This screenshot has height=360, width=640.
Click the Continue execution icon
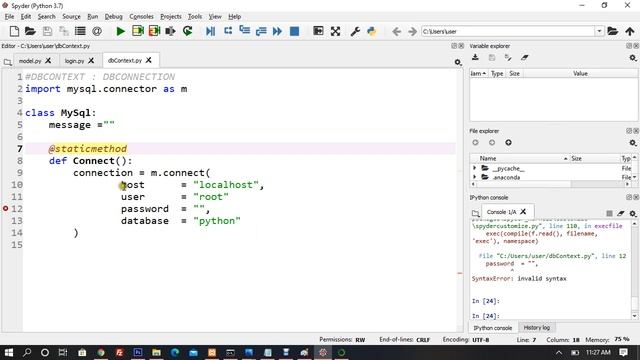[x=277, y=31]
